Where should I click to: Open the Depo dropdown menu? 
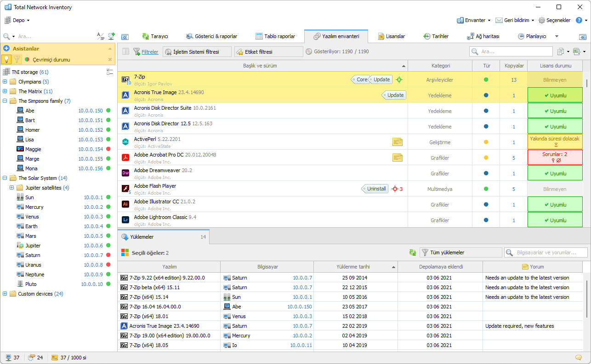(17, 20)
